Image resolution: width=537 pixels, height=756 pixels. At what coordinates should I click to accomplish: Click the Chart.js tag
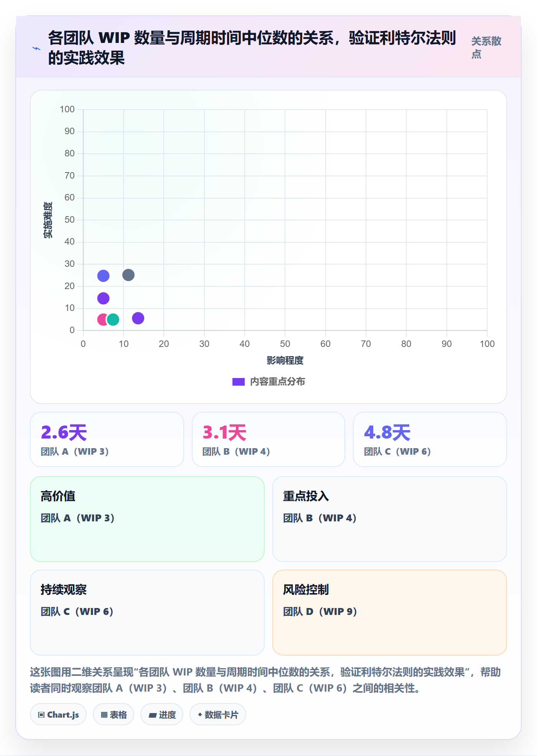58,715
